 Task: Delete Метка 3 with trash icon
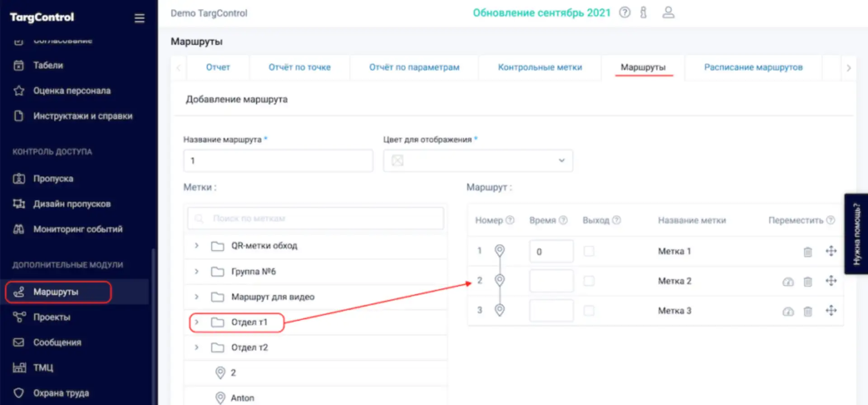(x=808, y=311)
